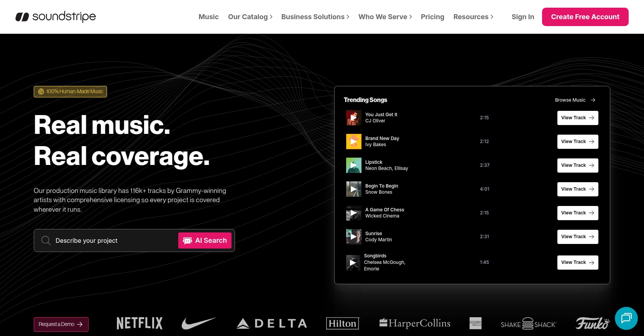
Task: Play You Just Get It track
Action: pyautogui.click(x=353, y=118)
